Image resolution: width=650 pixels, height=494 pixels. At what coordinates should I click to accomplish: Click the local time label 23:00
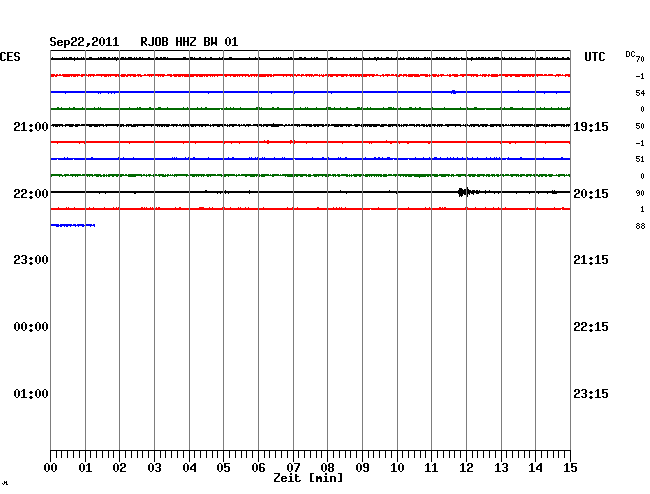(x=31, y=260)
